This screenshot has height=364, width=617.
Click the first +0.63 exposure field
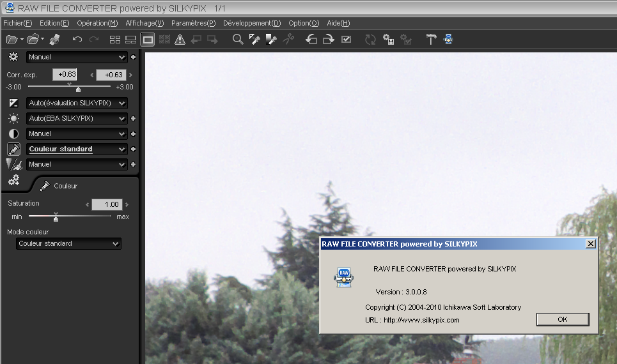point(65,74)
